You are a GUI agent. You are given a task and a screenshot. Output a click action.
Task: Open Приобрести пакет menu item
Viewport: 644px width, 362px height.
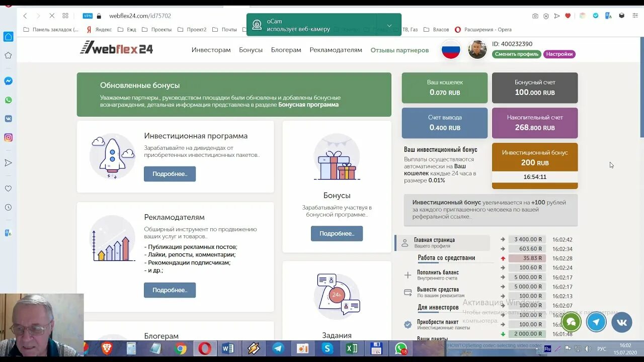pos(438,324)
